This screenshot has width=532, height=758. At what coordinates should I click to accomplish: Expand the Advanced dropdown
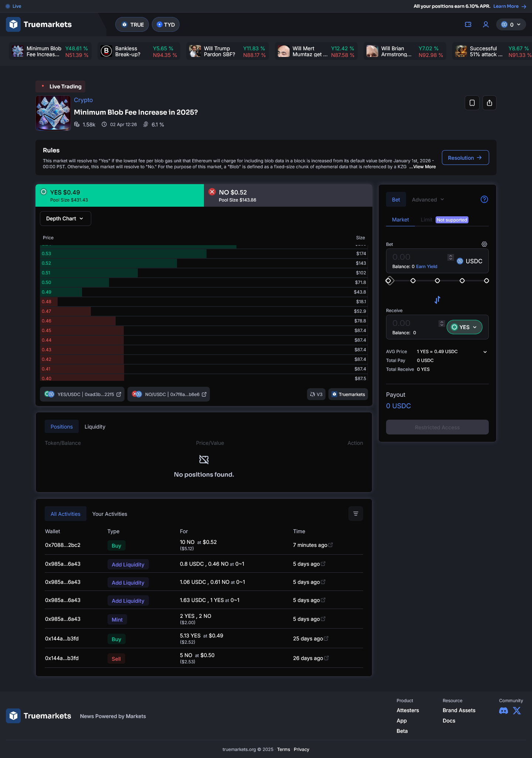click(x=428, y=199)
